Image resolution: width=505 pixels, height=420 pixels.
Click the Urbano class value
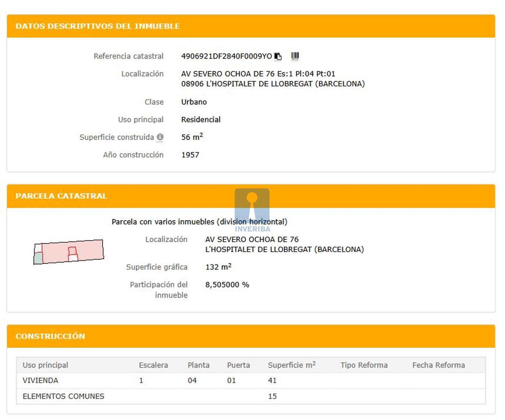click(x=194, y=102)
